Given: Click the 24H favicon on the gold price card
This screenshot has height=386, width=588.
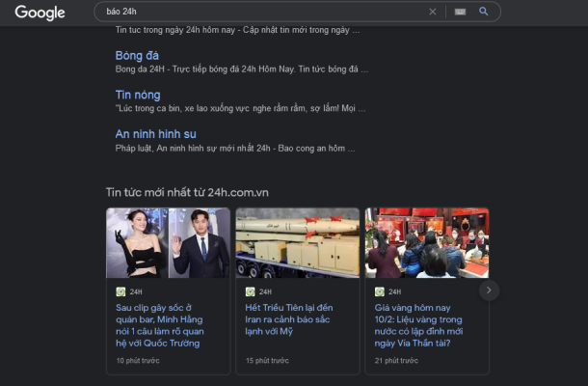Looking at the screenshot, I should click(379, 291).
